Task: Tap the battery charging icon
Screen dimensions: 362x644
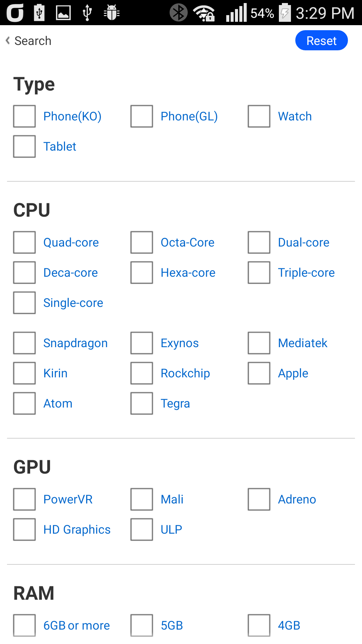Action: pos(285,13)
